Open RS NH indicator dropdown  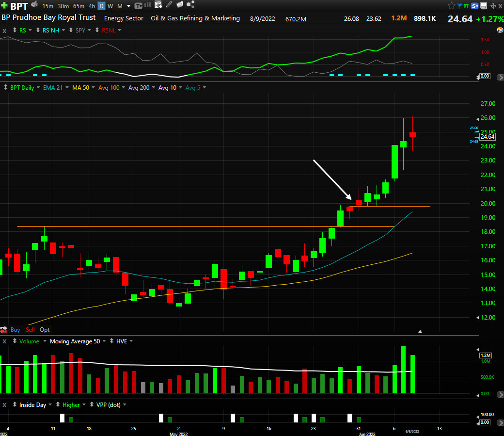[63, 30]
